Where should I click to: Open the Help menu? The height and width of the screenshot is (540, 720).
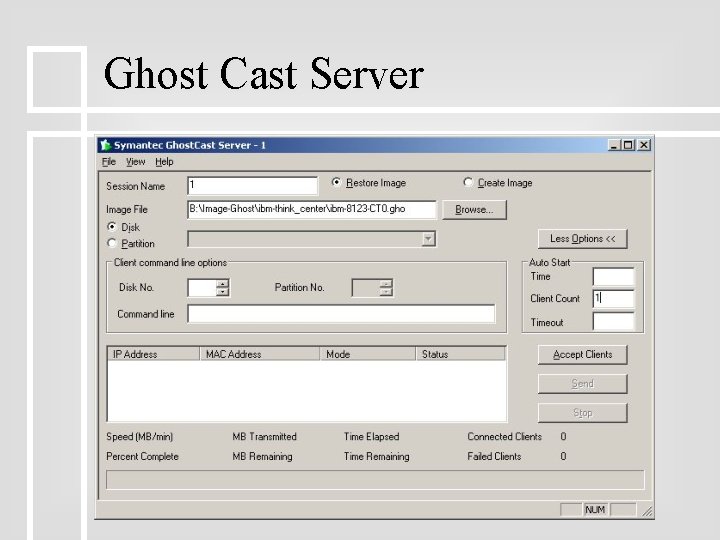(164, 162)
